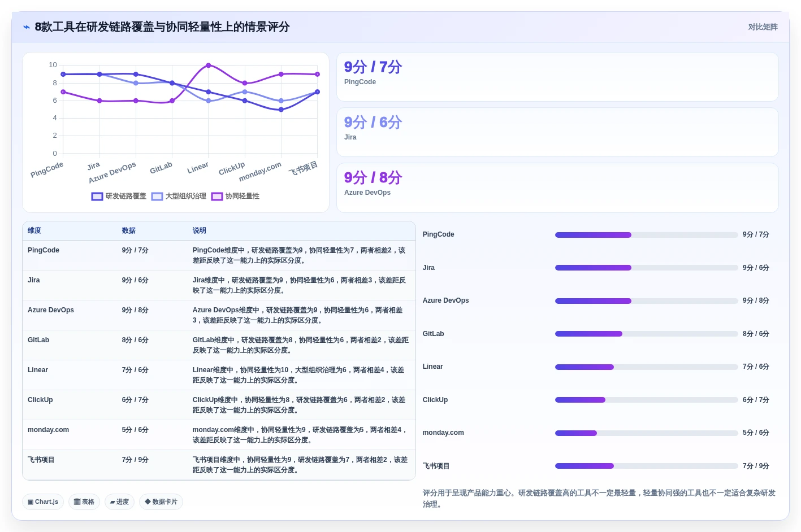
Task: Open the Jira 9分 / 6分 score card
Action: click(557, 132)
